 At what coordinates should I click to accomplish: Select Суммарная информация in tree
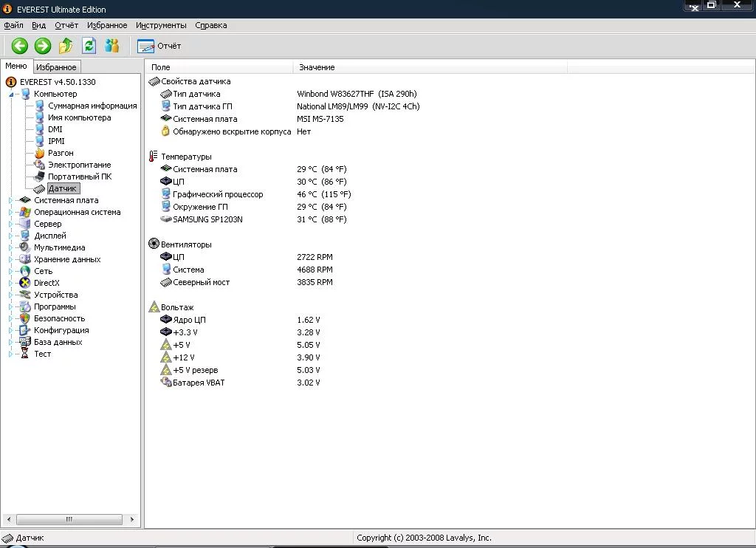[92, 106]
